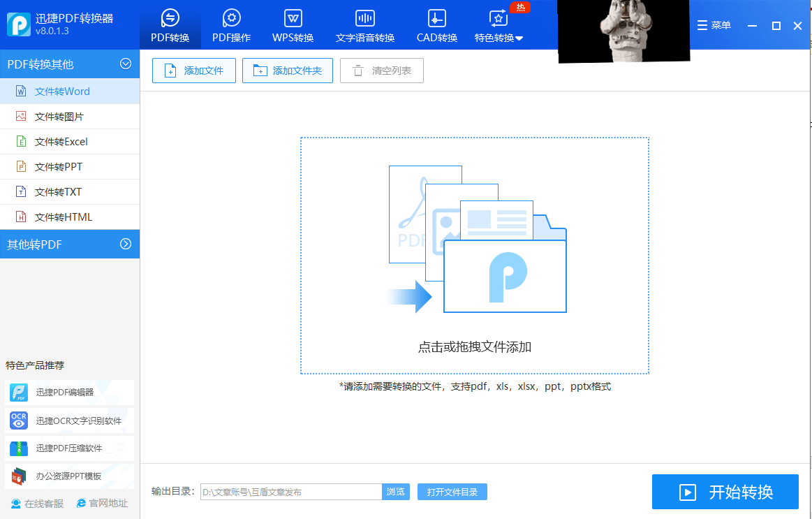Click the 添加文件 button

coord(193,70)
